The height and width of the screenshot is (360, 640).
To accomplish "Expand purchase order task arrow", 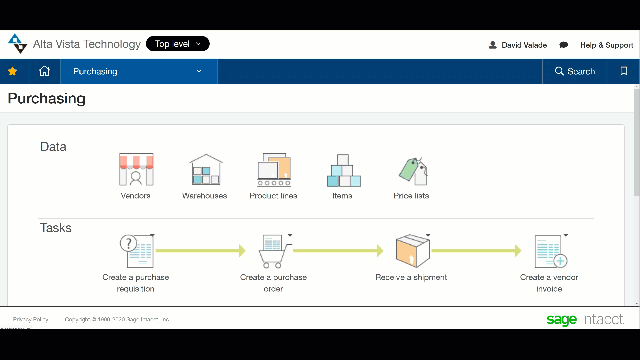I will point(290,235).
